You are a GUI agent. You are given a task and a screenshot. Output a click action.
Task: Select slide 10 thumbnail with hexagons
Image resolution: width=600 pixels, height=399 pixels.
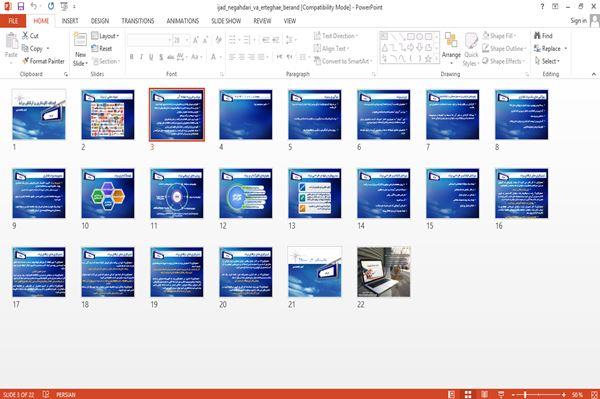(x=108, y=194)
